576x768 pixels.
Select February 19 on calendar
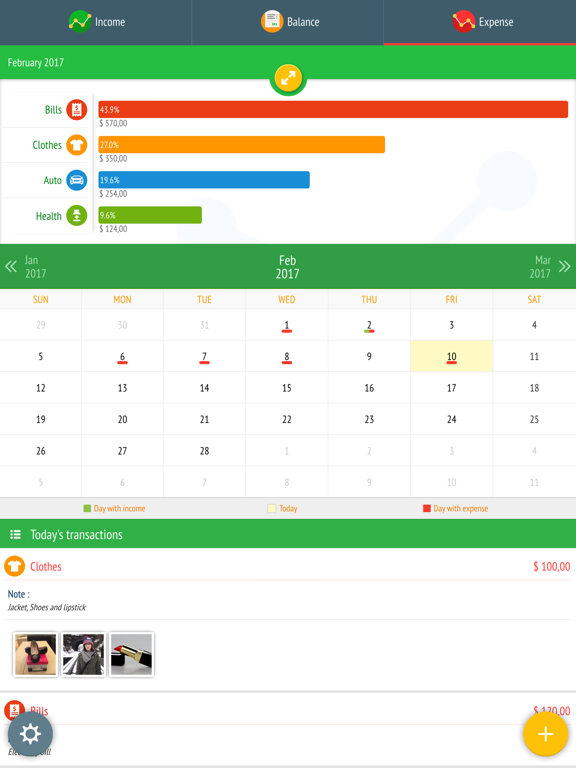click(x=41, y=419)
